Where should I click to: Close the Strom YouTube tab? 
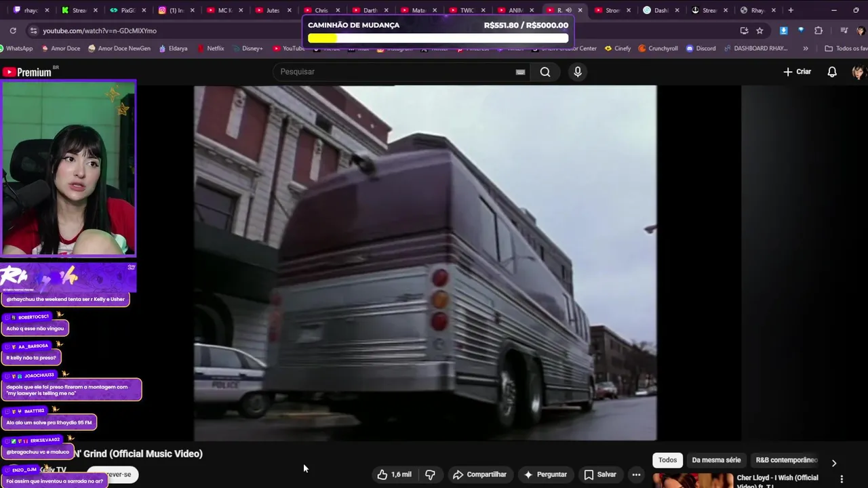[629, 10]
